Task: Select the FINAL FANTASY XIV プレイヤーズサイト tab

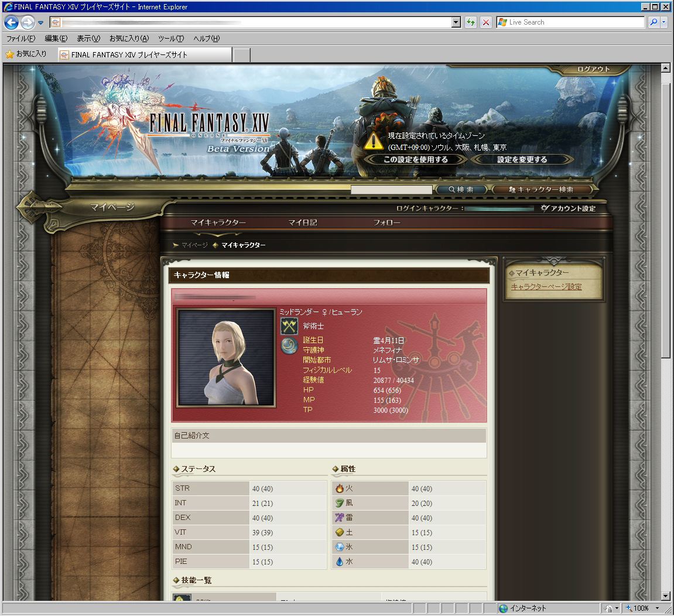Action: [145, 54]
